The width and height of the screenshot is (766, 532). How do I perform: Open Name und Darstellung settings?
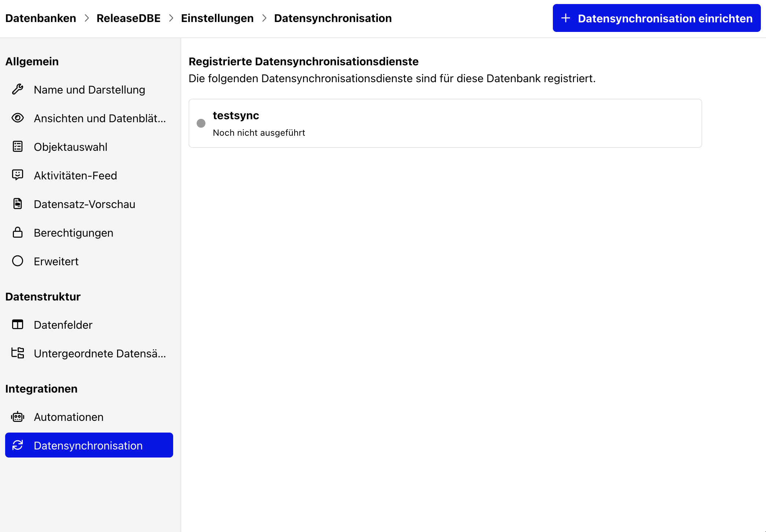[89, 90]
